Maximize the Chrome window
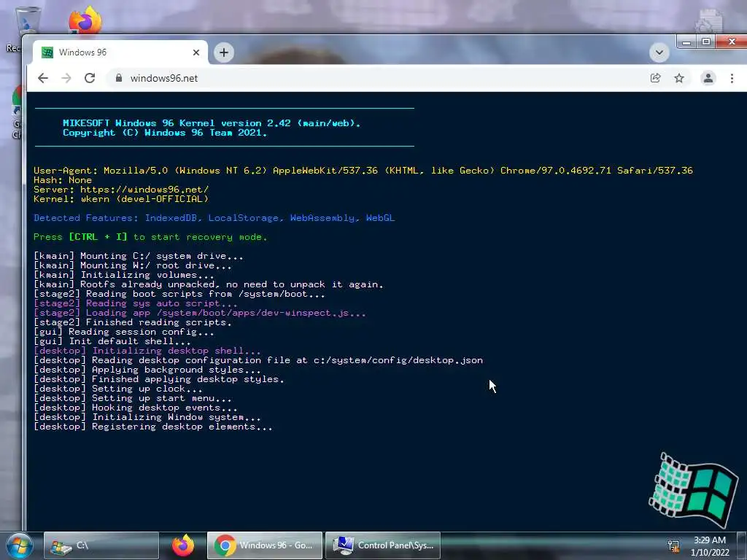Image resolution: width=747 pixels, height=560 pixels. tap(706, 42)
